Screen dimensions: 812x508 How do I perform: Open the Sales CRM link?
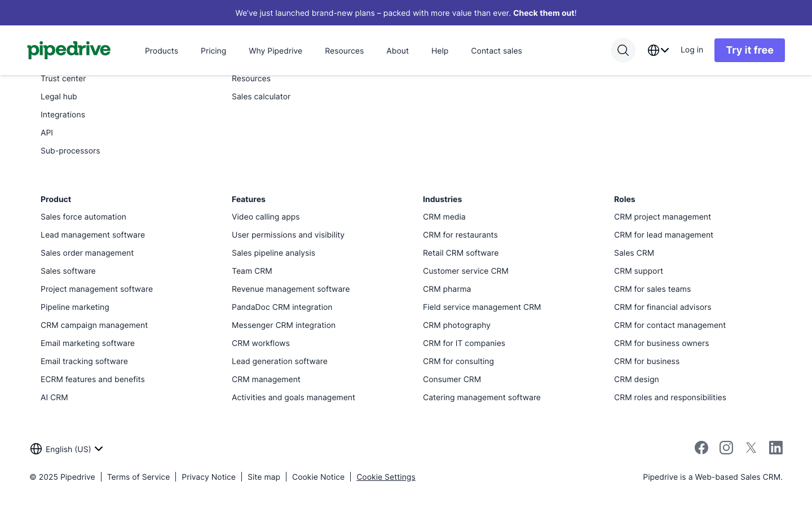[634, 253]
